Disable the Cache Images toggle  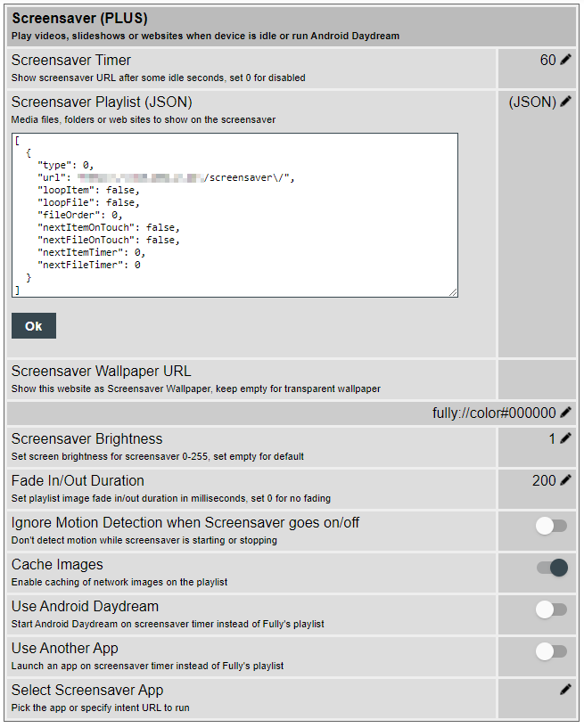551,568
